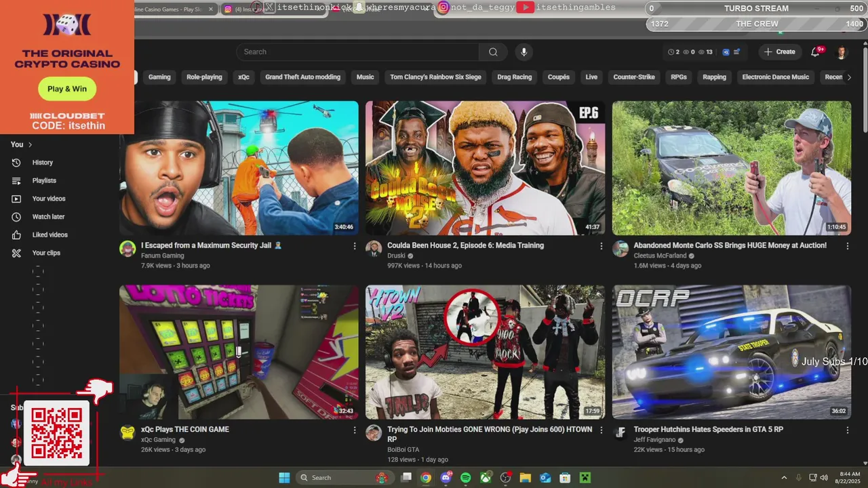Open xQc Plays THE COIN GAME thumbnail
This screenshot has width=868, height=488.
click(239, 352)
